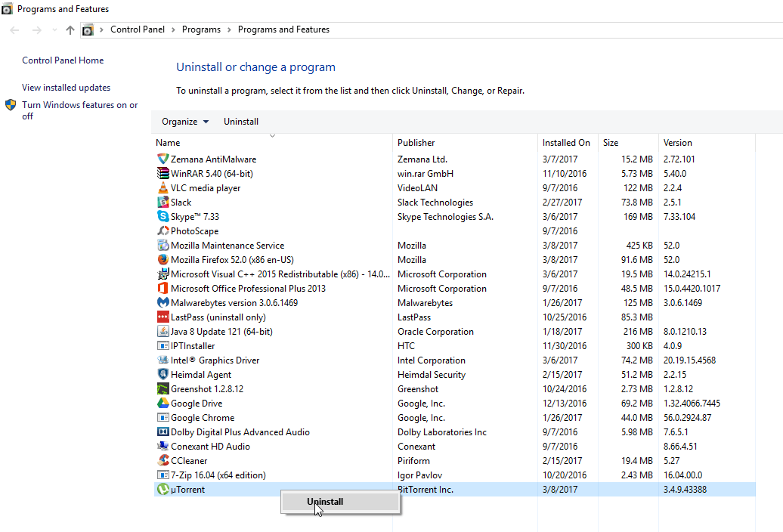Expand chevron after Control Panel breadcrumb

point(173,30)
